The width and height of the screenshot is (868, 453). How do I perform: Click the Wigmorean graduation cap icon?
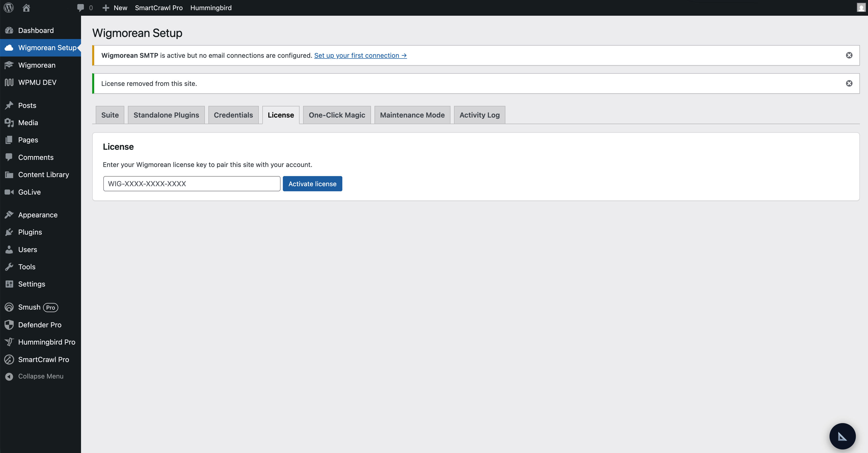coord(9,65)
